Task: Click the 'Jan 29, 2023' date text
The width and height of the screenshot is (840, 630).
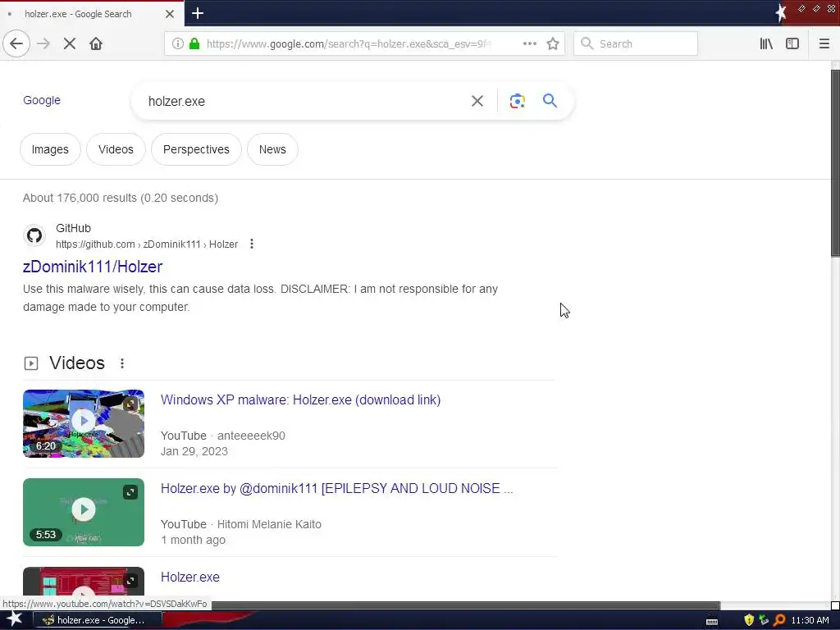Action: (194, 451)
